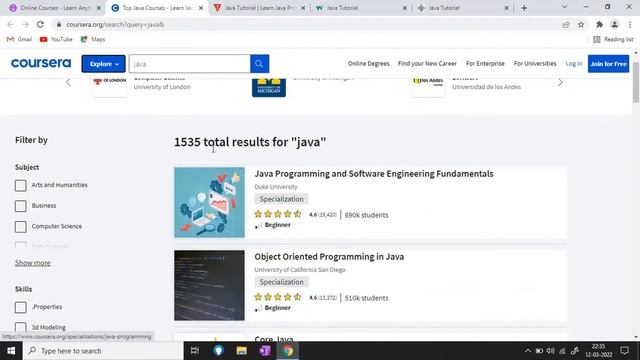This screenshot has height=360, width=640.
Task: Click the Chrome icon on the taskbar
Action: point(288,351)
